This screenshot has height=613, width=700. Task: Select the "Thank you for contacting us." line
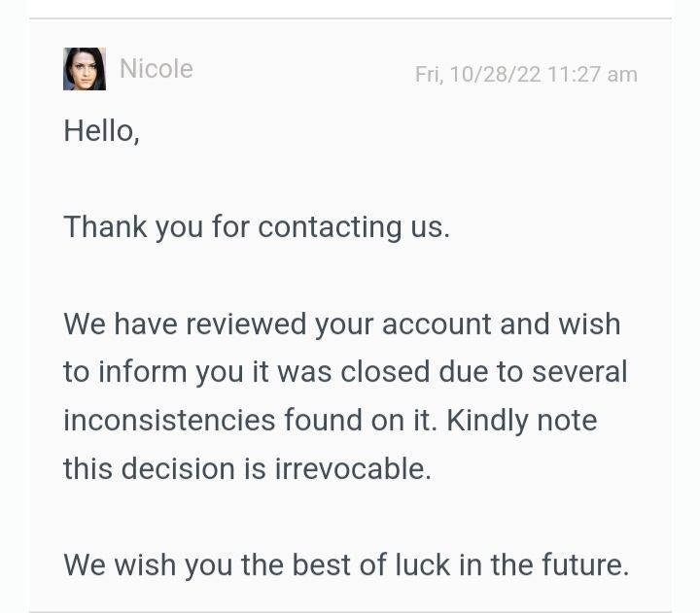256,227
